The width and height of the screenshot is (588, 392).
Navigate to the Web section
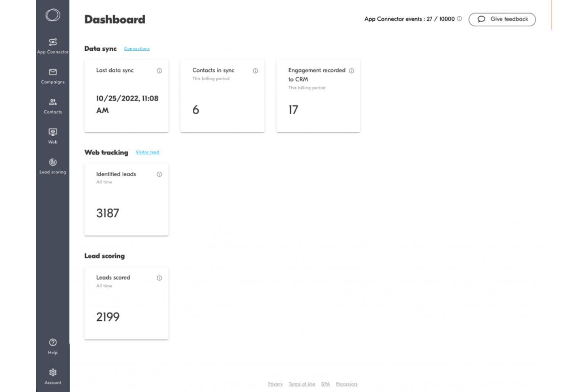pos(52,135)
